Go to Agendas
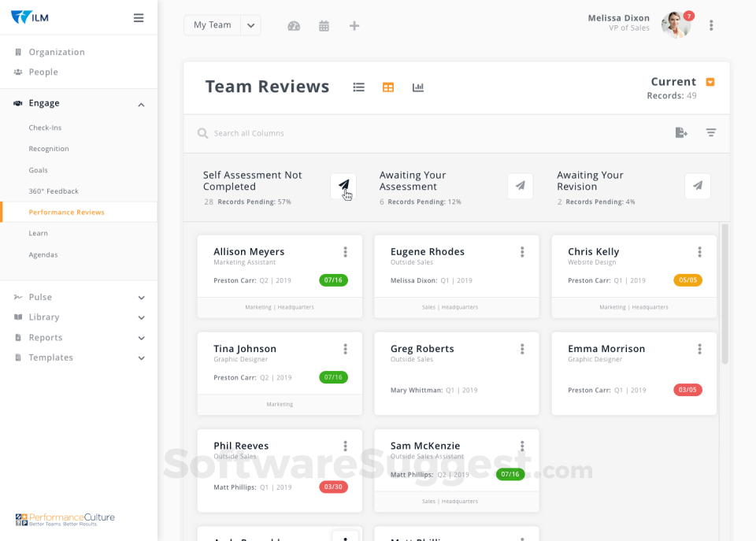This screenshot has height=541, width=756. pyautogui.click(x=43, y=254)
